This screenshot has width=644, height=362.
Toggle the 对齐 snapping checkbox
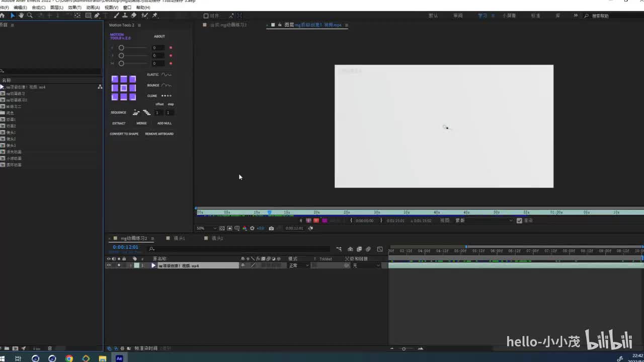206,16
